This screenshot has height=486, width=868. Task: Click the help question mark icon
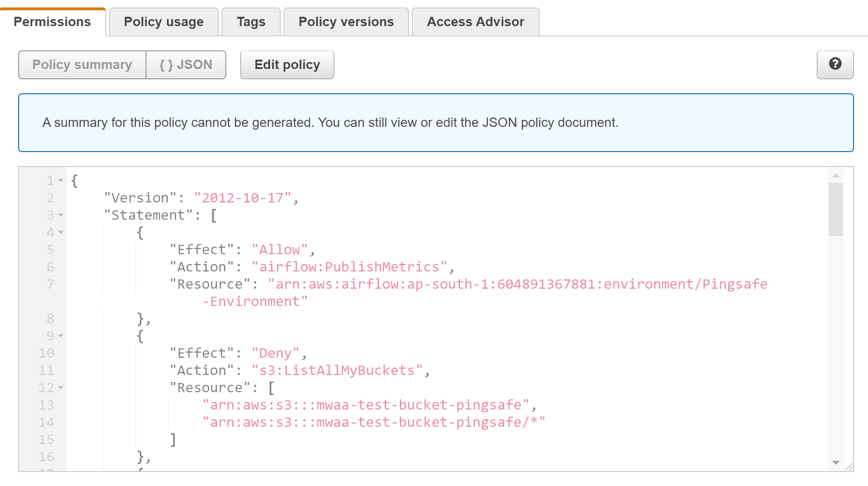pos(835,64)
